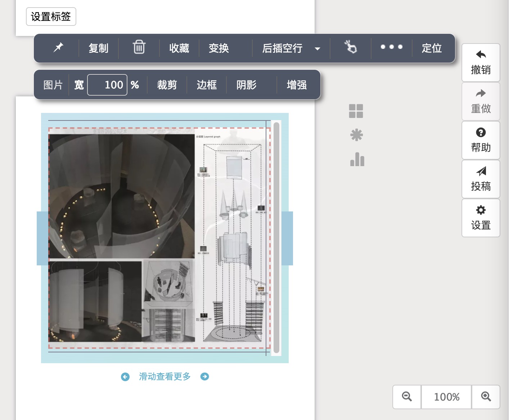The height and width of the screenshot is (420, 509).
Task: Click 定位 on the toolbar
Action: click(x=431, y=48)
